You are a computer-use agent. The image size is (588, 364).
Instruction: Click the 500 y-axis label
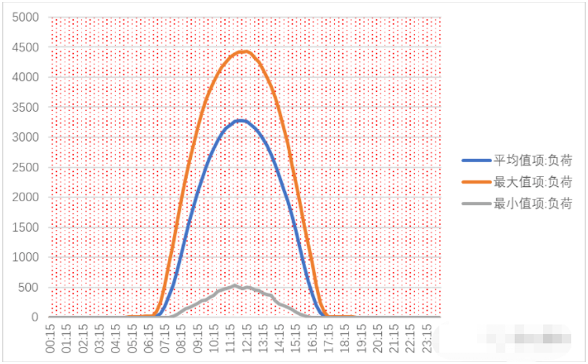(28, 287)
